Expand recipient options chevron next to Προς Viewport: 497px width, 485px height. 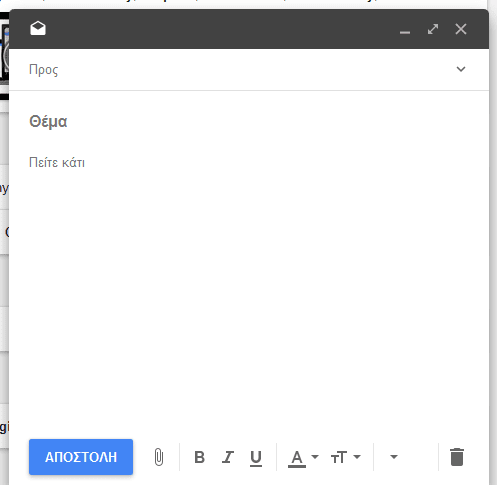tap(461, 69)
